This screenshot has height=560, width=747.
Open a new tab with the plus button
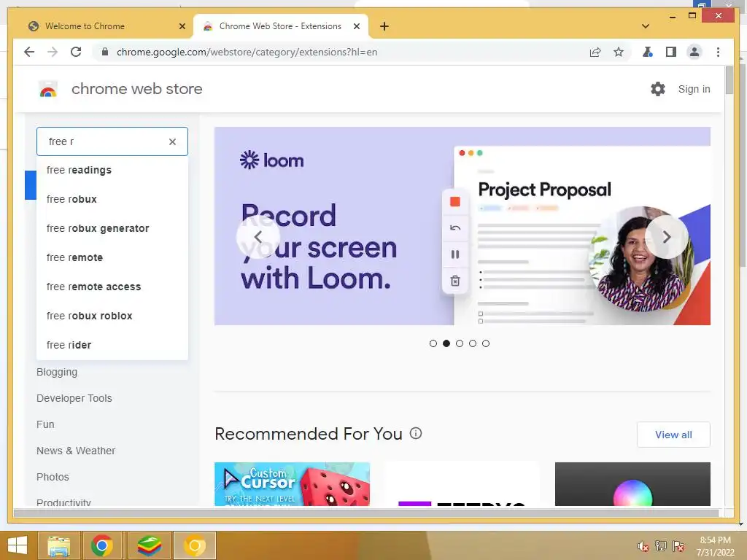click(384, 26)
